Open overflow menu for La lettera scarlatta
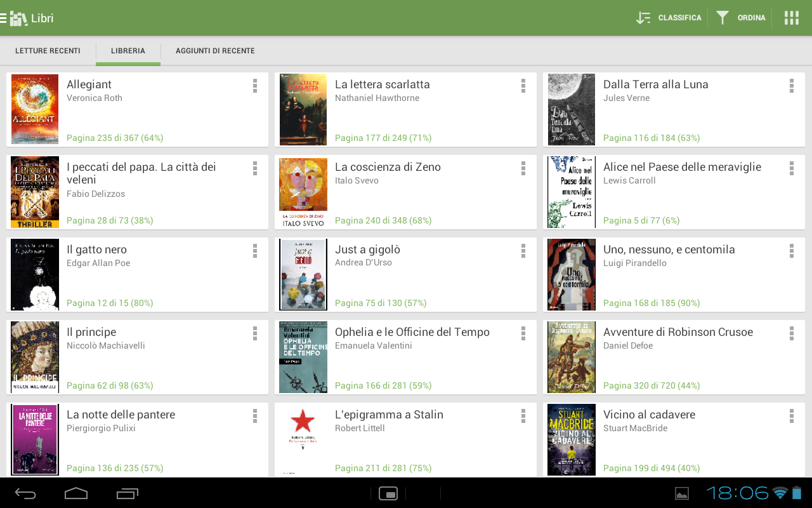The height and width of the screenshot is (508, 812). pyautogui.click(x=523, y=86)
